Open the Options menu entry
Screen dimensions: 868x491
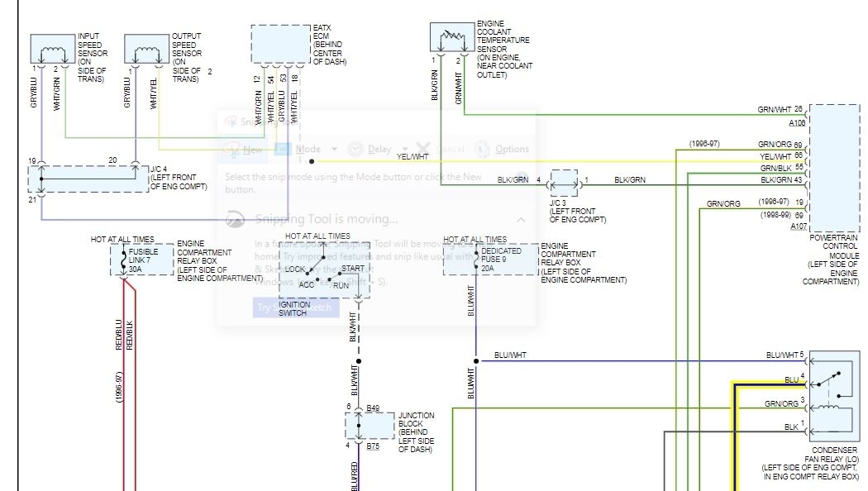[511, 149]
